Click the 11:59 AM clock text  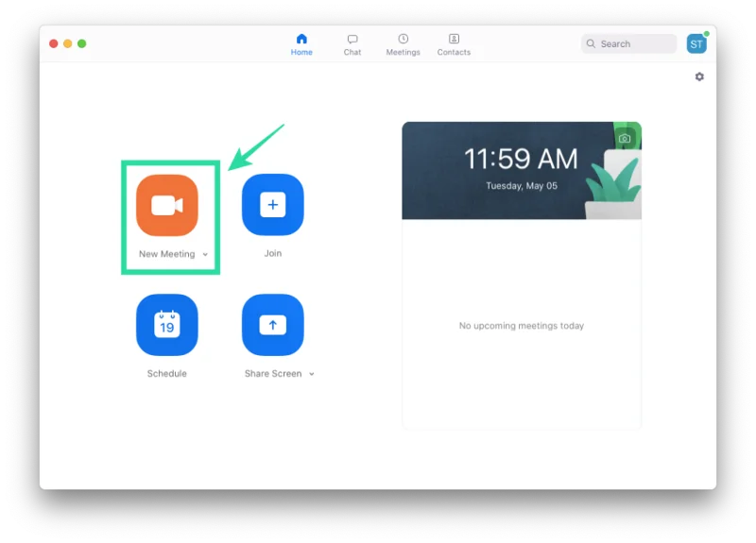coord(522,159)
